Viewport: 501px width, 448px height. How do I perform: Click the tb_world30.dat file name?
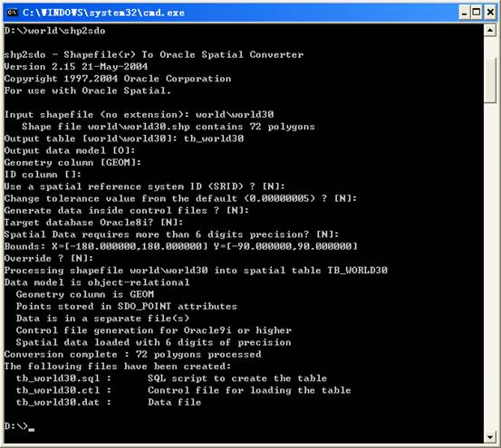58,403
